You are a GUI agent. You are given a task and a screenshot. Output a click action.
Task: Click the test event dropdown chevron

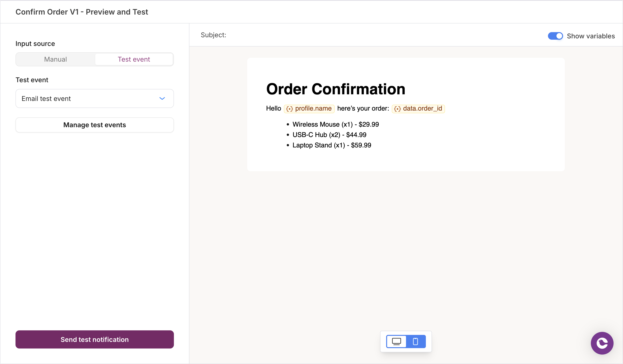tap(162, 98)
